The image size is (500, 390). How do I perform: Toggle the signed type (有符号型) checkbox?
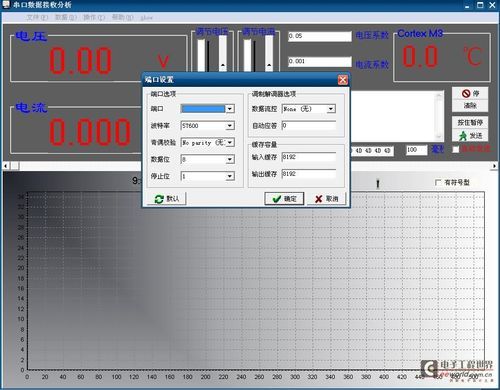(438, 182)
